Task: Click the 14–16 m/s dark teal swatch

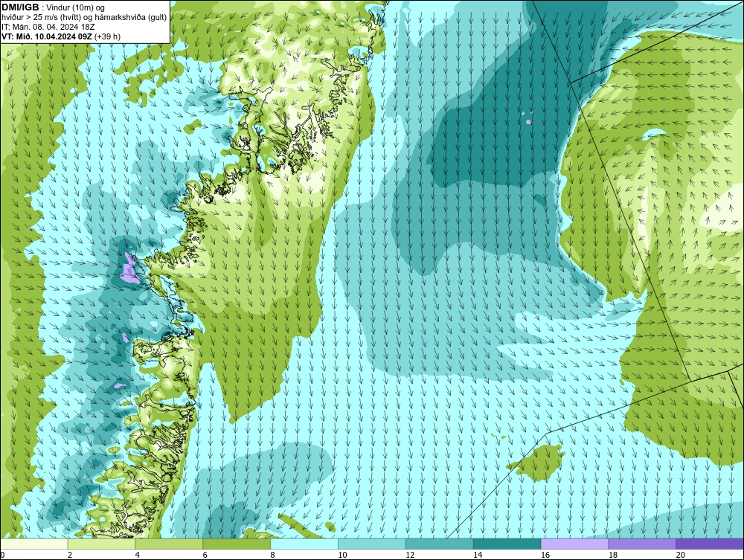Action: coord(507,544)
